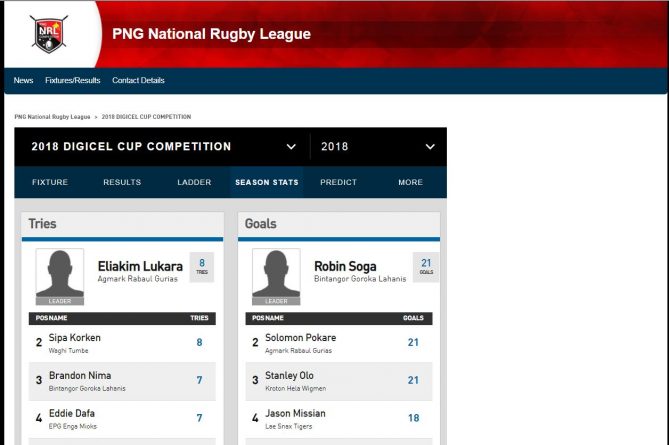Expand the 2018 Digicel Cup Competition dropdown
The height and width of the screenshot is (445, 669).
(x=291, y=147)
